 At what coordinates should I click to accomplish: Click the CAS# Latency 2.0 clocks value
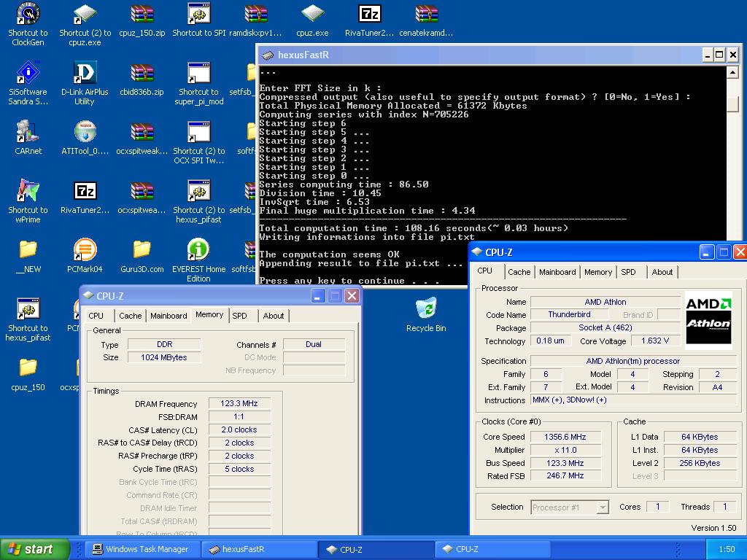pyautogui.click(x=239, y=429)
